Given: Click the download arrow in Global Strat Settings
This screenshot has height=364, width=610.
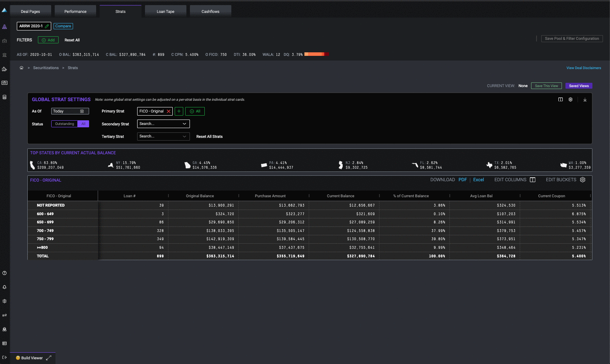Looking at the screenshot, I should (585, 100).
